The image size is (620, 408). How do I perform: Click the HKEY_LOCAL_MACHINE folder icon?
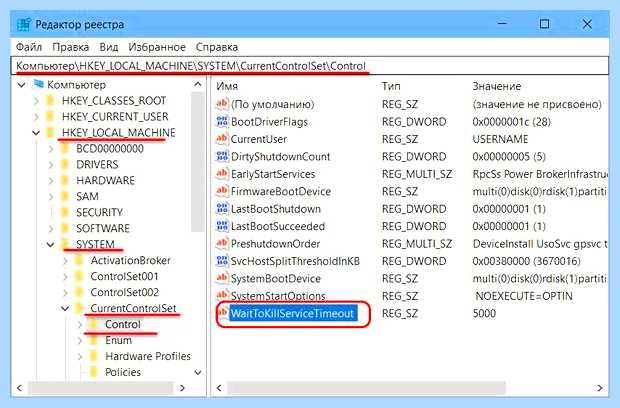51,132
